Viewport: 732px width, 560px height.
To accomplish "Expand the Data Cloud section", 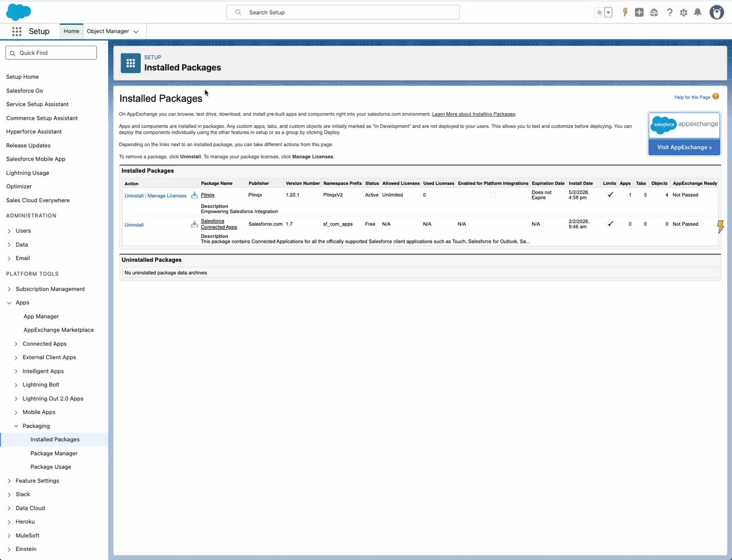I will point(9,509).
